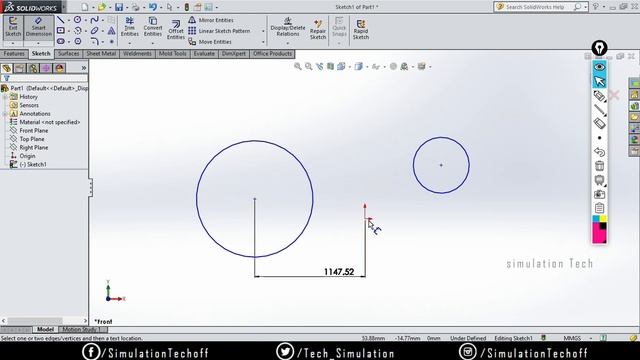
Task: Select the Straight Slot tool
Action: (x=61, y=41)
